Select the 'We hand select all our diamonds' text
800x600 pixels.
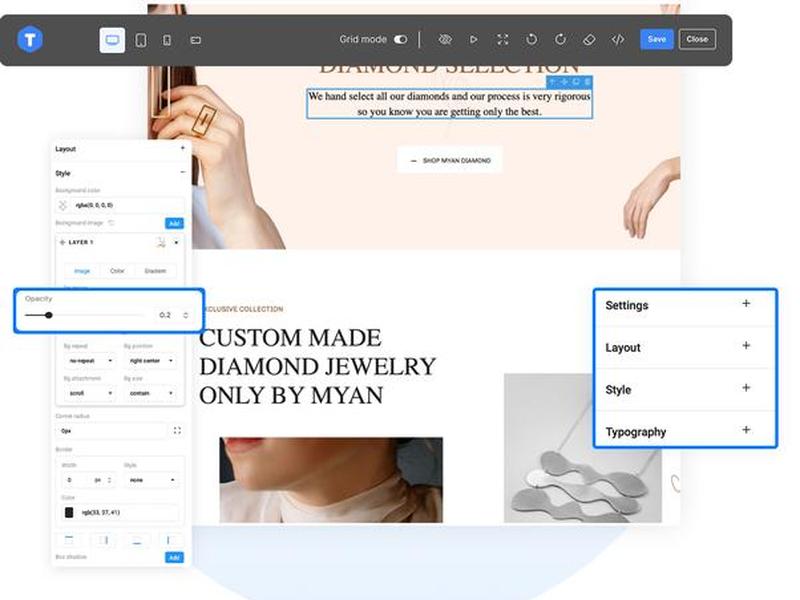click(x=449, y=104)
